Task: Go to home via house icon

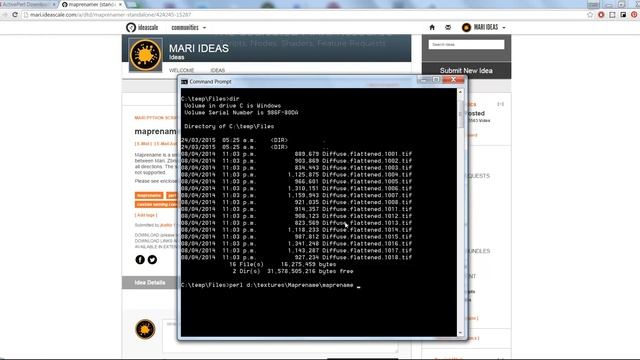Action: 432,27
